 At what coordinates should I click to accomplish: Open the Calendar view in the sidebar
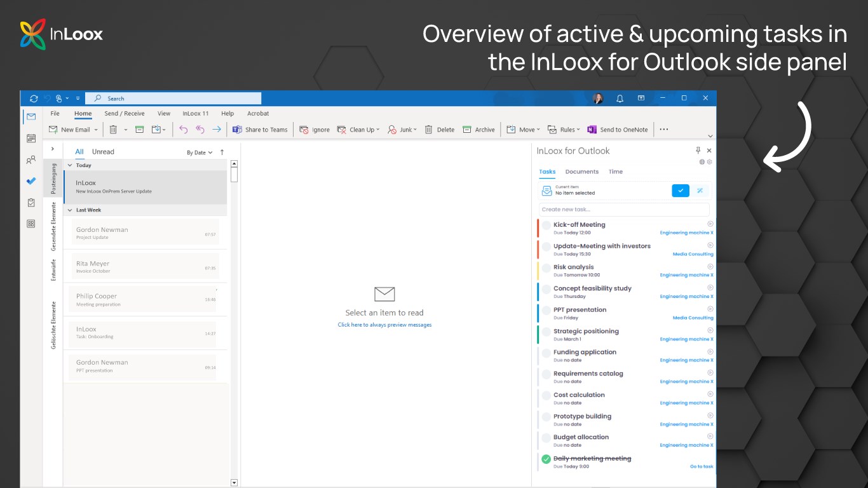pyautogui.click(x=31, y=139)
